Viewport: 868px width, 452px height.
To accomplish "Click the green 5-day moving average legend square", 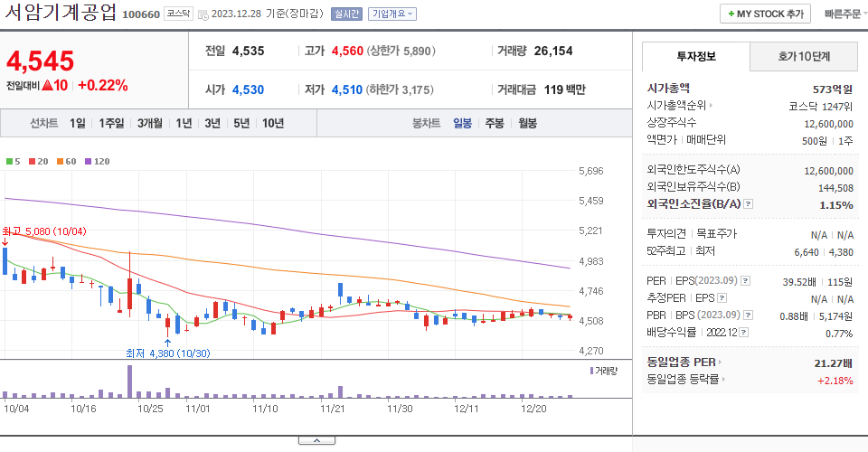I will coord(9,162).
